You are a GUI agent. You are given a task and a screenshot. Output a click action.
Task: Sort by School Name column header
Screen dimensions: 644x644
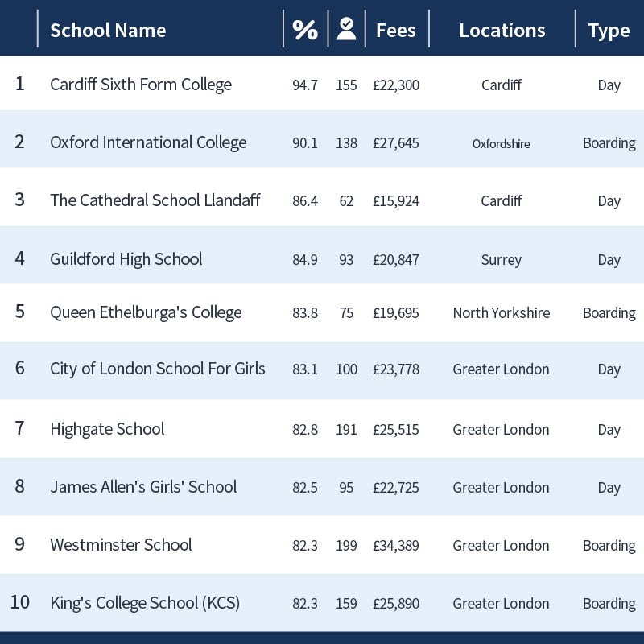coord(108,31)
